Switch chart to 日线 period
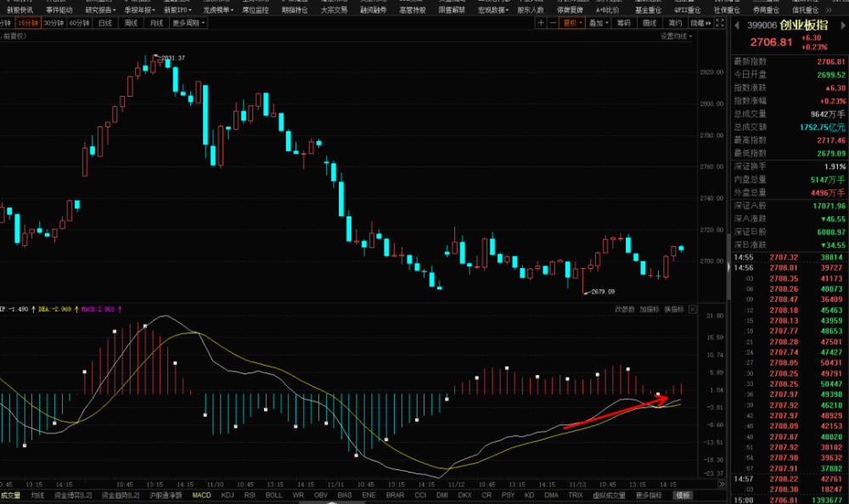This screenshot has width=849, height=504. pyautogui.click(x=105, y=23)
